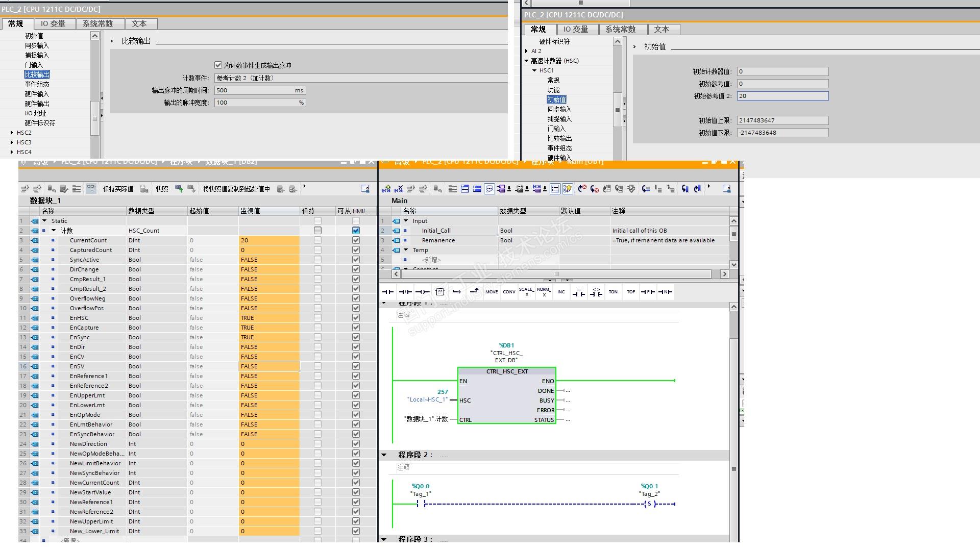The width and height of the screenshot is (980, 551).
Task: Collapse 程序段 2 network
Action: 384,455
